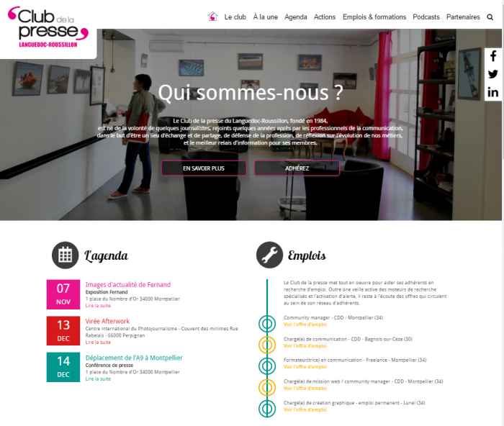Open the Emplois & formations menu
Image resolution: width=504 pixels, height=426 pixels.
pos(374,17)
